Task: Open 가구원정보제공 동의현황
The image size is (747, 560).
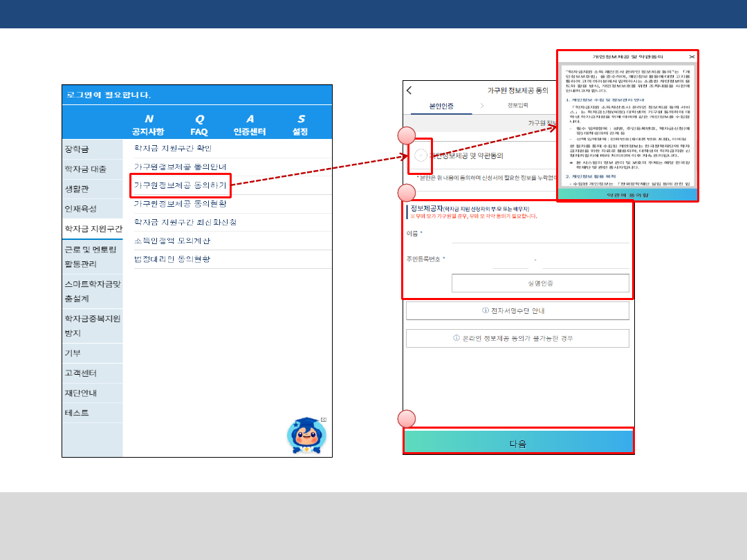Action: 232,204
